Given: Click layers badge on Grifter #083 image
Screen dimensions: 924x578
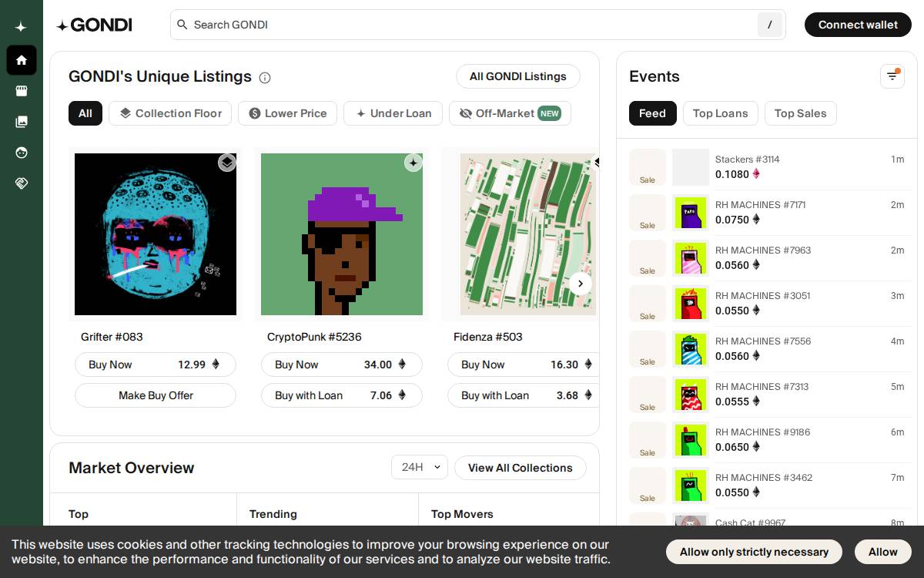Looking at the screenshot, I should [x=227, y=163].
